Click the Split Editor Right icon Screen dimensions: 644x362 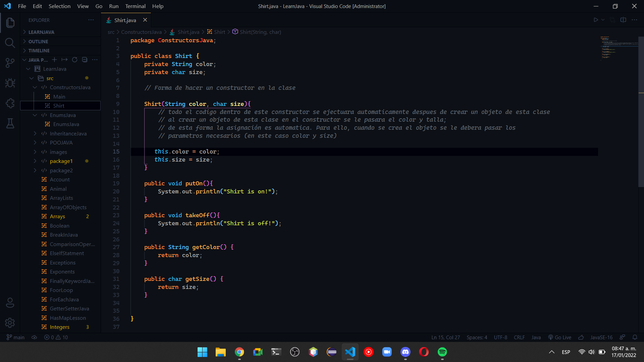623,20
